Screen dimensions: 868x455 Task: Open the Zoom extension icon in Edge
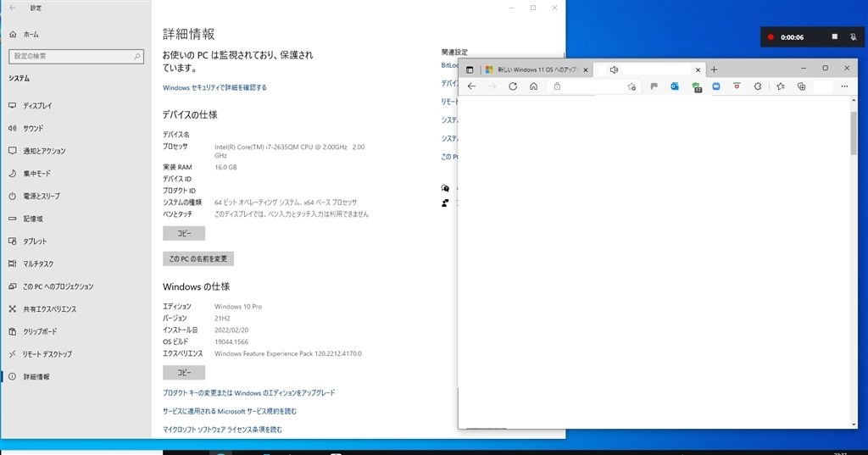coord(716,86)
